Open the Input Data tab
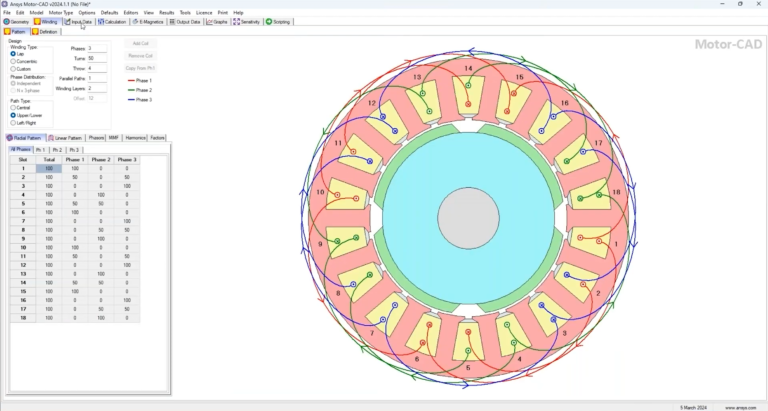 click(x=78, y=22)
